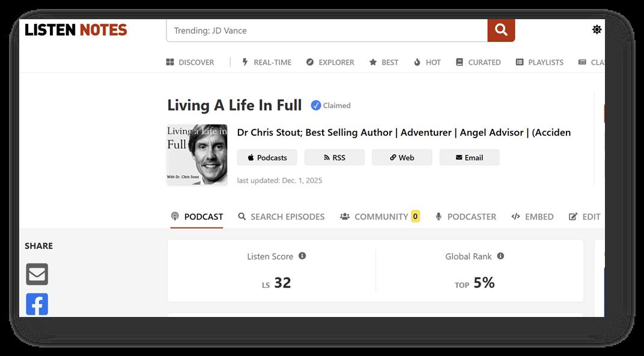Click the Curated book icon
This screenshot has width=644, height=356.
click(460, 62)
